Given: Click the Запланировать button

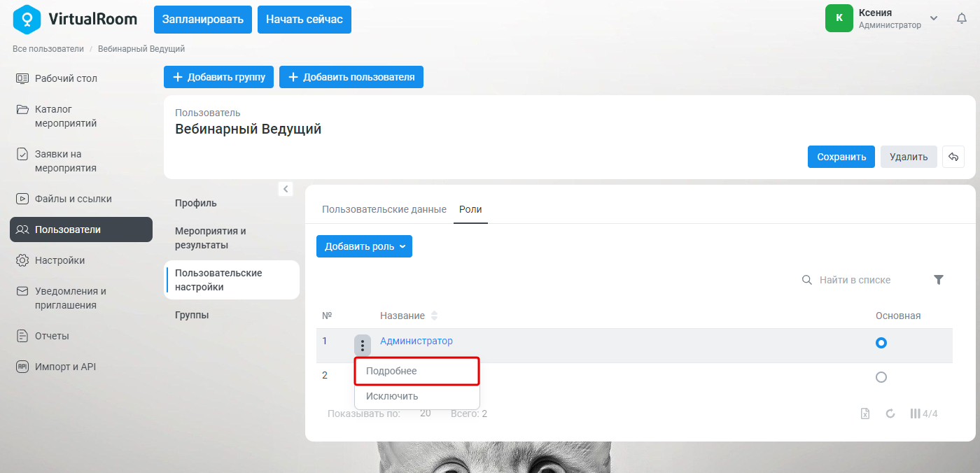Looking at the screenshot, I should (203, 20).
